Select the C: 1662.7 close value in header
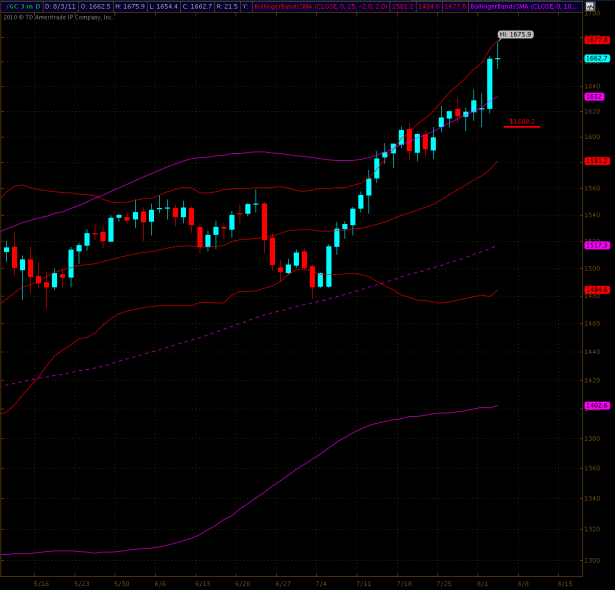Viewport: 615px width, 590px height. click(198, 7)
